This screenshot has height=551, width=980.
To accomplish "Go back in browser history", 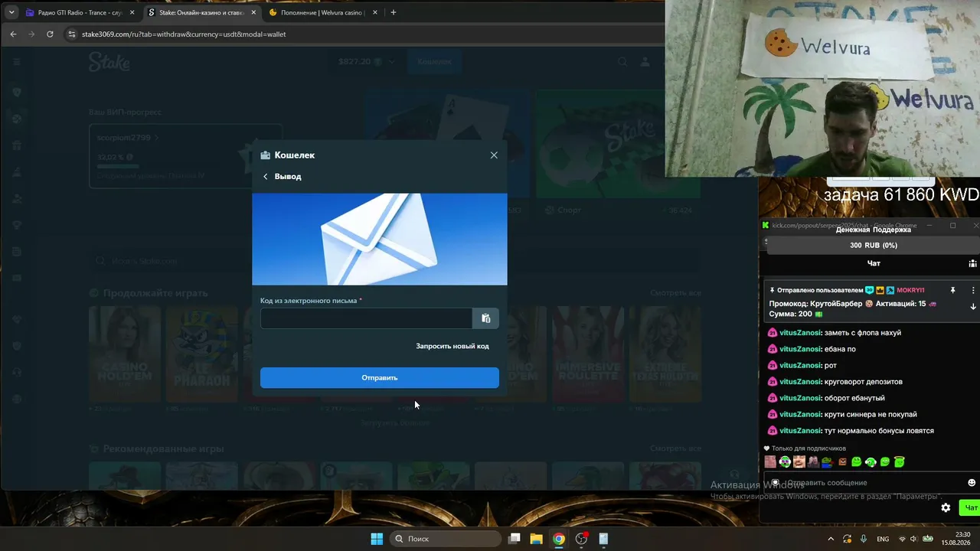I will pyautogui.click(x=13, y=34).
